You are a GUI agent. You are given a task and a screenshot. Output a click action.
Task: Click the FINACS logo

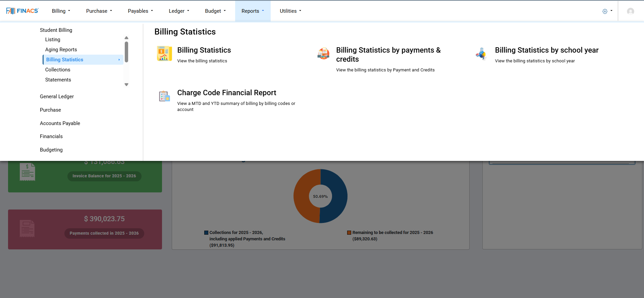click(x=22, y=11)
